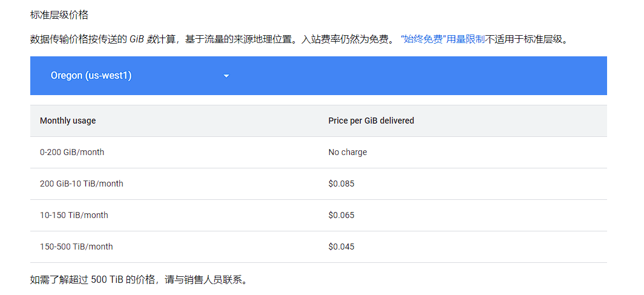Select the $0.045 price cell
The image size is (644, 295).
point(341,247)
